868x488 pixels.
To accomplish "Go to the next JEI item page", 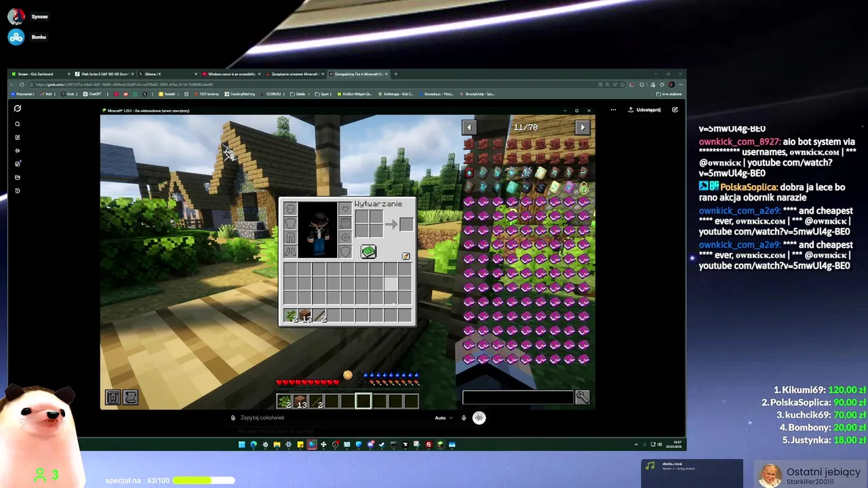I will click(x=582, y=127).
